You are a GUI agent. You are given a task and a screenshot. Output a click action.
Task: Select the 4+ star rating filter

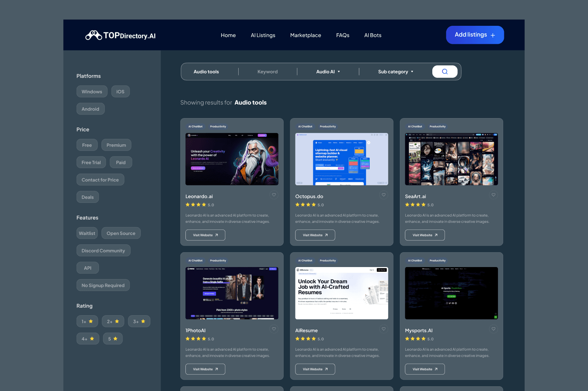coord(88,339)
